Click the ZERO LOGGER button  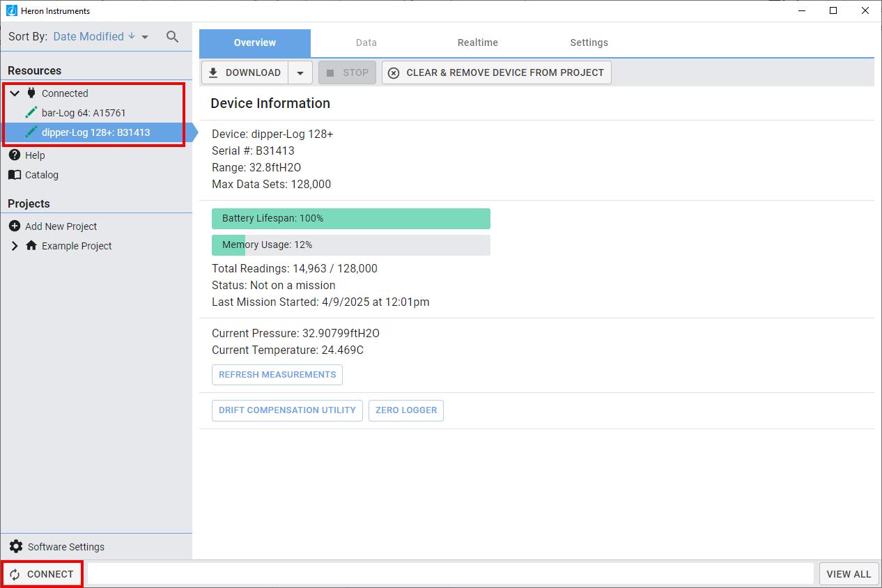pyautogui.click(x=406, y=410)
